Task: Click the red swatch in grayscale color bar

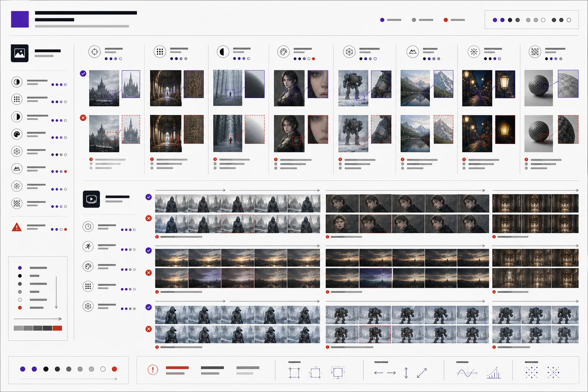Action: (x=57, y=328)
